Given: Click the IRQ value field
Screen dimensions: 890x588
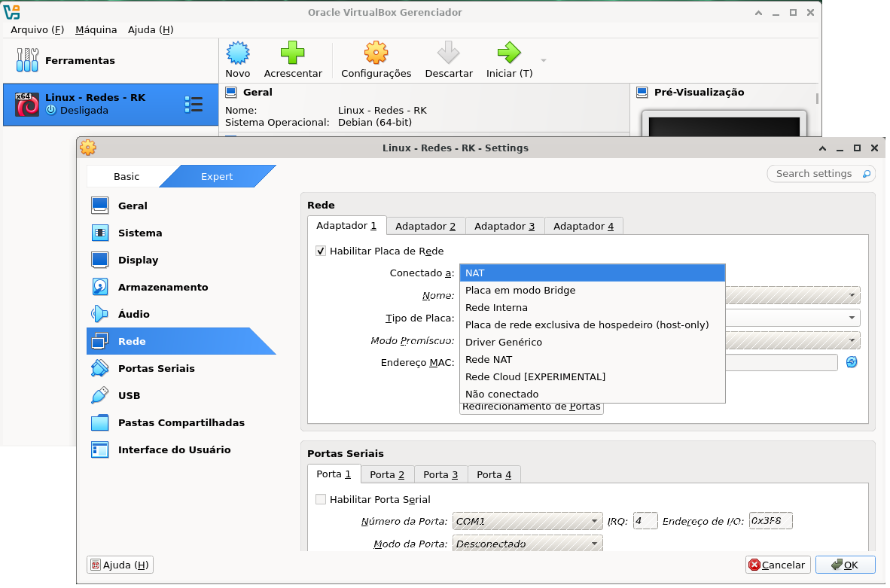Looking at the screenshot, I should point(645,520).
